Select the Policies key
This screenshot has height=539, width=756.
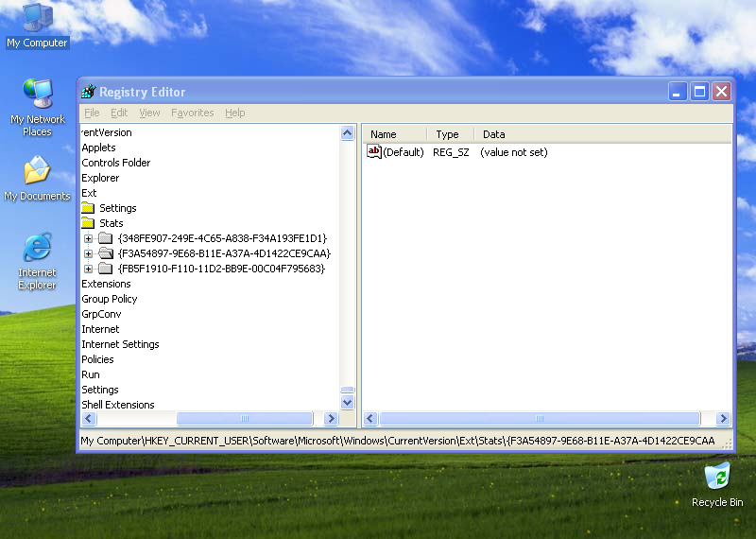click(x=97, y=359)
